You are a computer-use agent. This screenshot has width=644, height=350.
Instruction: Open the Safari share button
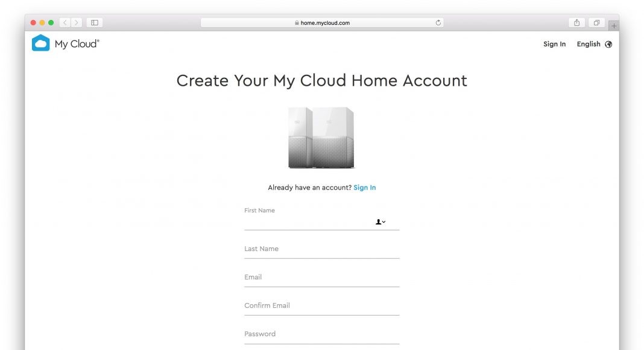point(576,22)
